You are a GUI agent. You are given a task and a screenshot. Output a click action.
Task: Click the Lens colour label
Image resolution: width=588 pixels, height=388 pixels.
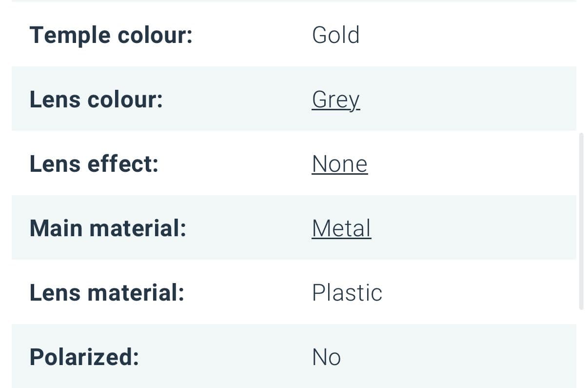click(x=96, y=100)
